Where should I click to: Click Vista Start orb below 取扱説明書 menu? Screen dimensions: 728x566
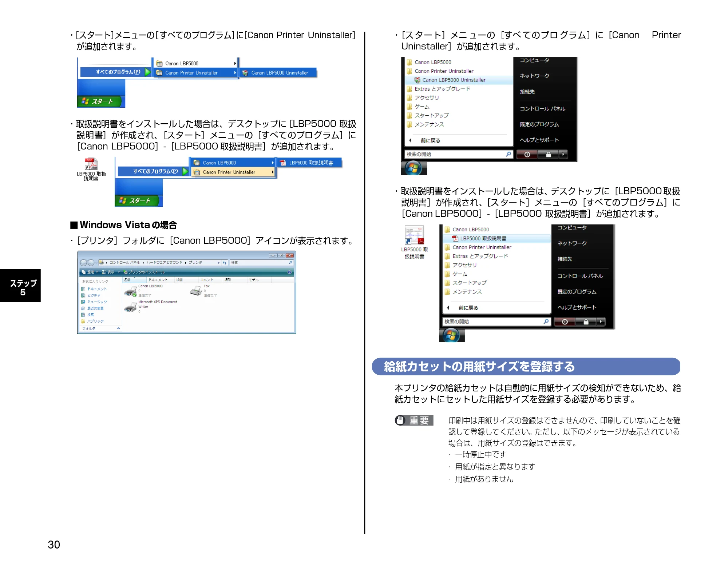(451, 335)
